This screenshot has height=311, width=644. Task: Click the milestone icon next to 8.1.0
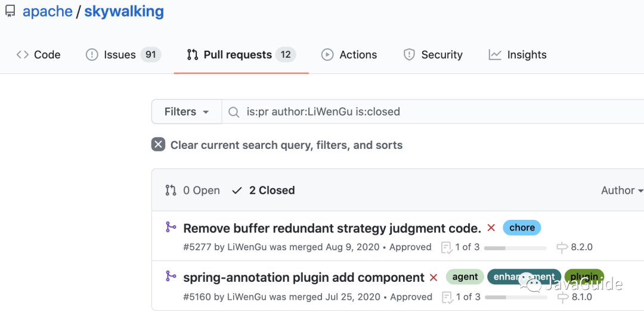click(562, 297)
